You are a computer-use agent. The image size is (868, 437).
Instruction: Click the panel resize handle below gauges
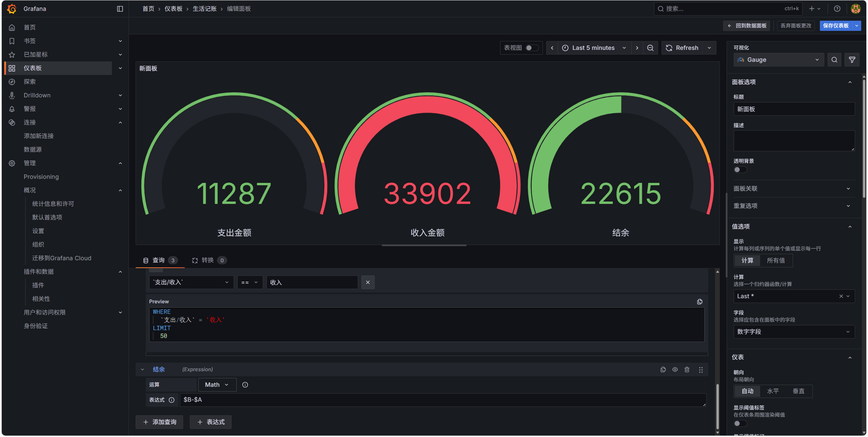point(424,245)
